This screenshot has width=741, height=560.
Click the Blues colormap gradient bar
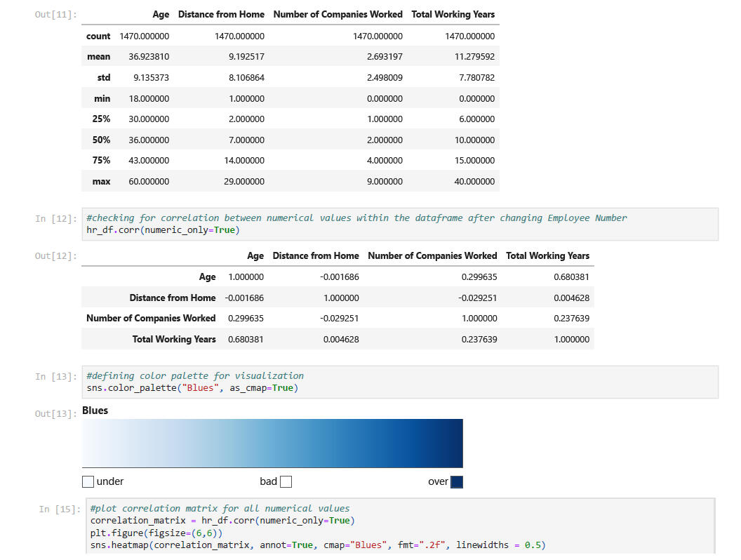tap(272, 444)
